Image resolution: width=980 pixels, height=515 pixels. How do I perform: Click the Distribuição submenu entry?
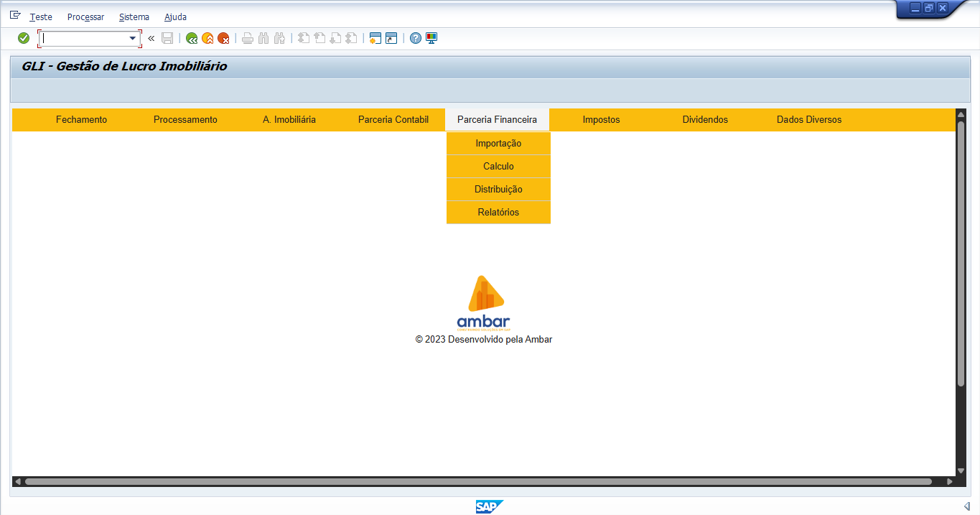click(498, 190)
